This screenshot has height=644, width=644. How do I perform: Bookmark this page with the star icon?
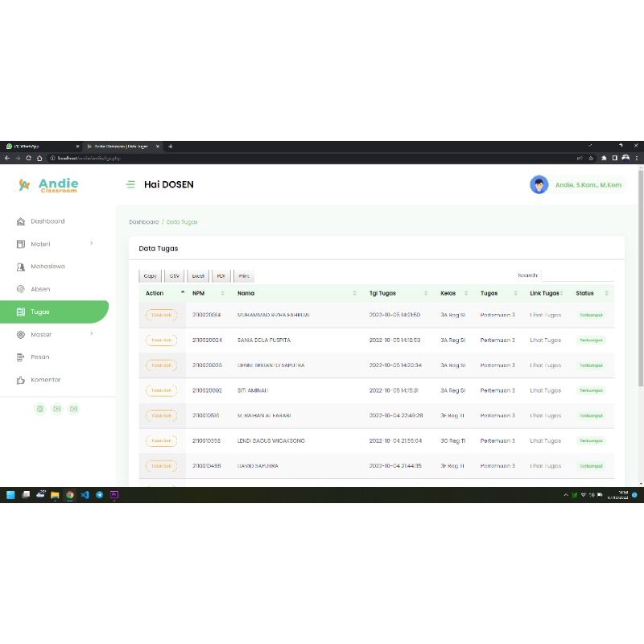tap(591, 158)
